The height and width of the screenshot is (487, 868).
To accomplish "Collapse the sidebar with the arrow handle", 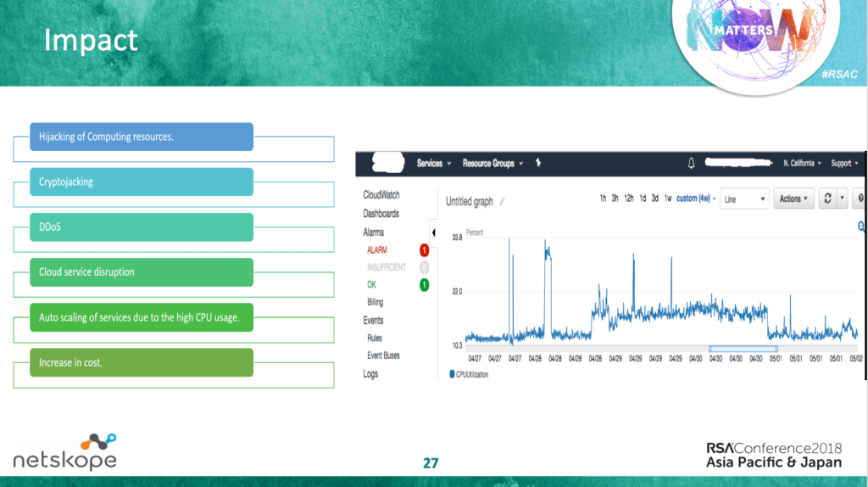I will click(433, 232).
